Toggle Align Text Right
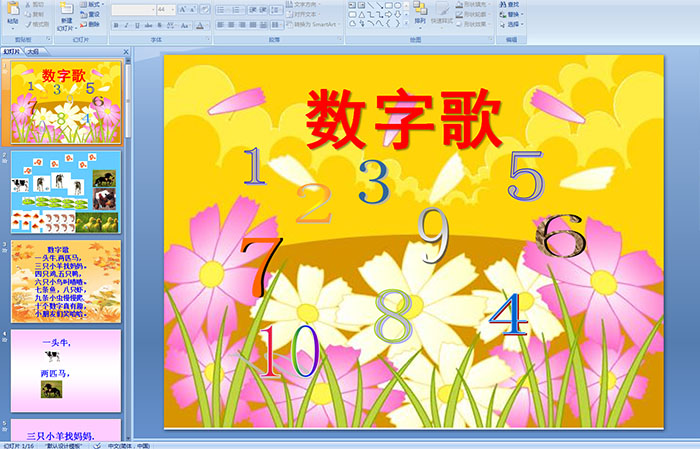Viewport: 700px width, 449px height. (x=242, y=25)
